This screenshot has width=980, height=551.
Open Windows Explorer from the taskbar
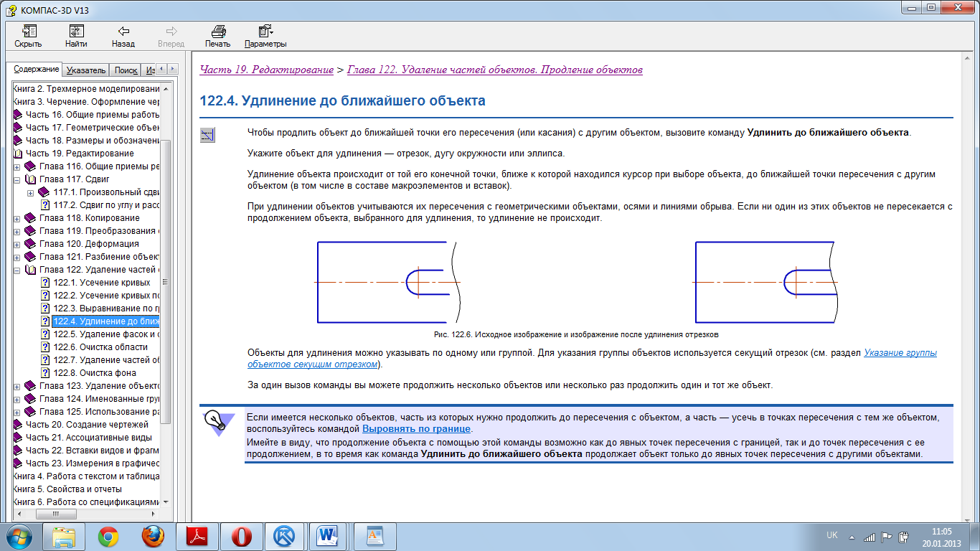coord(64,536)
